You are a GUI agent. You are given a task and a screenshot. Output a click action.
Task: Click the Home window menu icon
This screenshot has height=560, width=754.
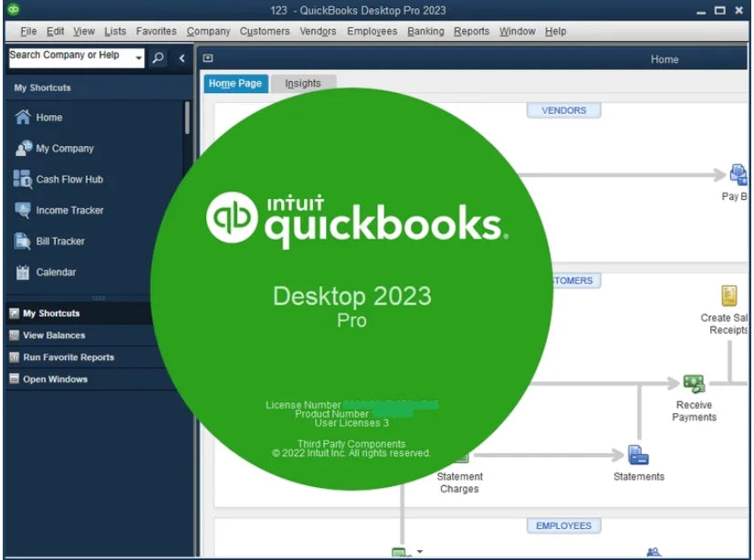point(208,58)
